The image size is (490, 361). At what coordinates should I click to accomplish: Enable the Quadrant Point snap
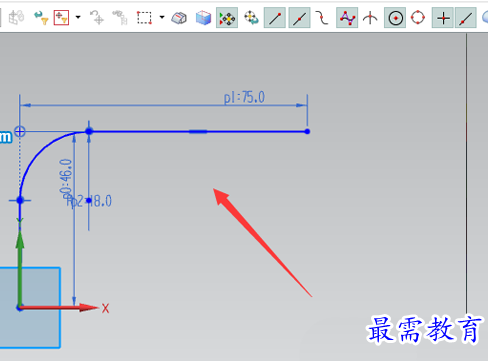pyautogui.click(x=418, y=18)
